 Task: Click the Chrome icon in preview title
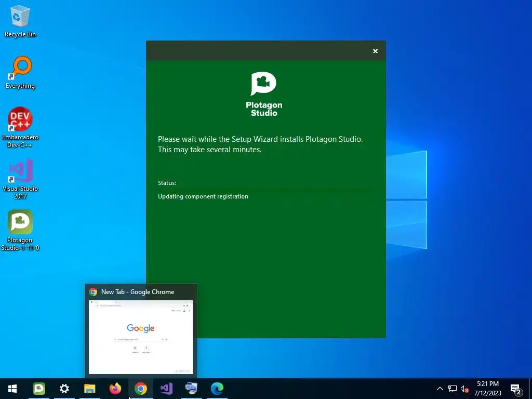click(93, 292)
